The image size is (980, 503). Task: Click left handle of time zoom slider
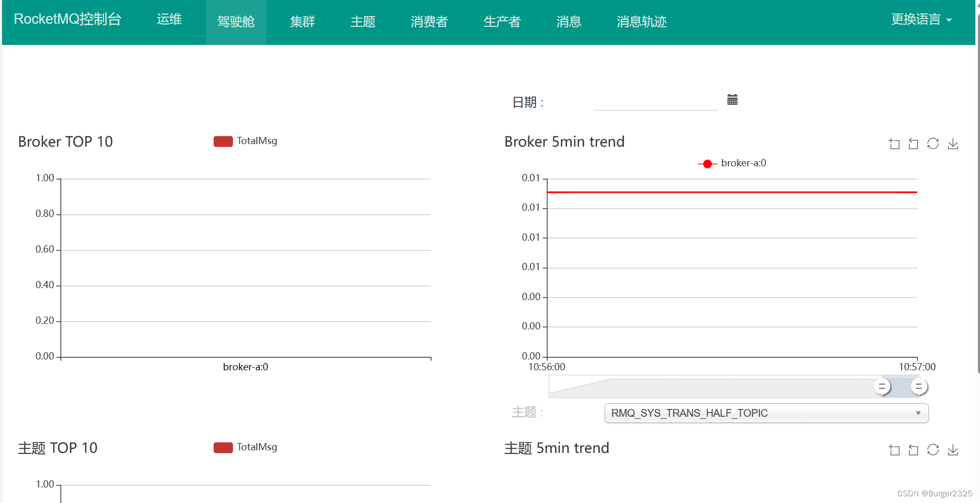(882, 386)
